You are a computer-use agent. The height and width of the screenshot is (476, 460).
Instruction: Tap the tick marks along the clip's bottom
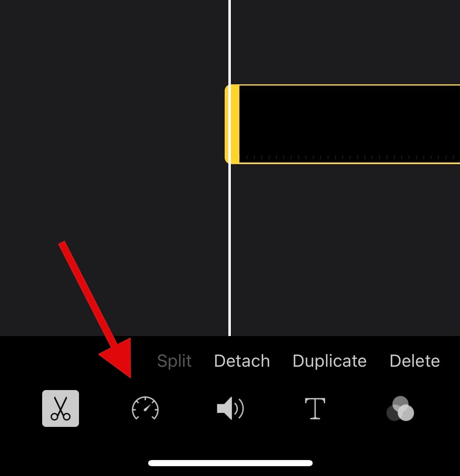pyautogui.click(x=349, y=158)
